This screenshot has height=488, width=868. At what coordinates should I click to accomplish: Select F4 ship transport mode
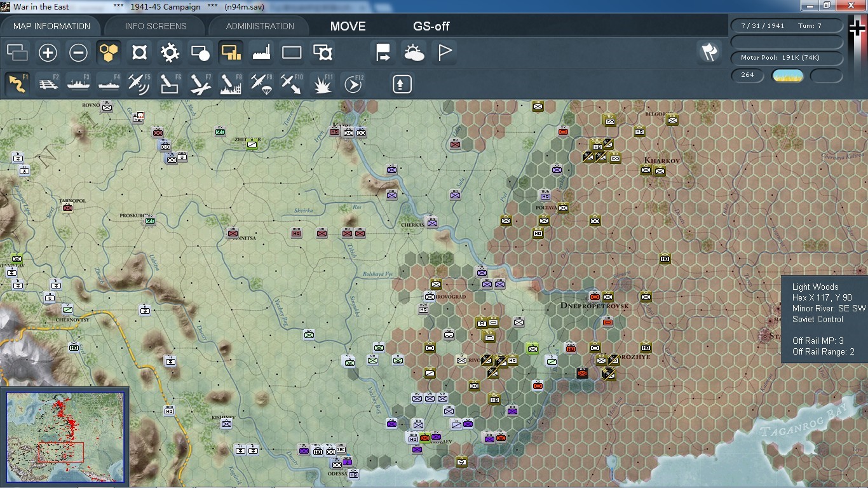coord(109,83)
